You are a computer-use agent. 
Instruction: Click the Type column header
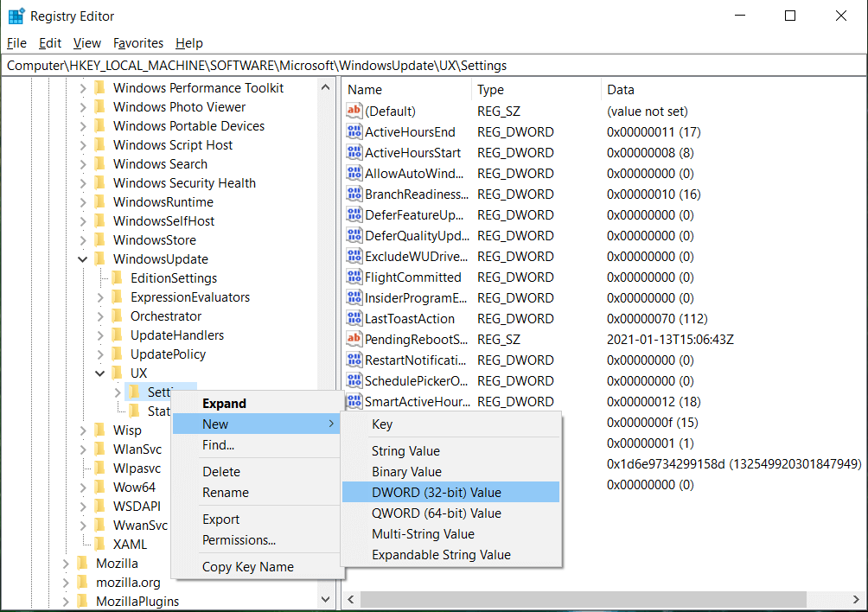pos(536,90)
